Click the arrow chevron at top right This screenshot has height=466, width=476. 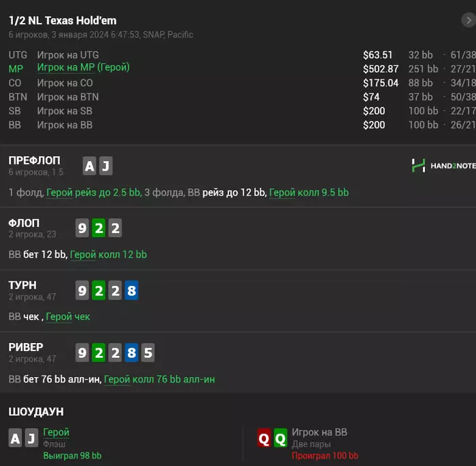click(x=467, y=21)
